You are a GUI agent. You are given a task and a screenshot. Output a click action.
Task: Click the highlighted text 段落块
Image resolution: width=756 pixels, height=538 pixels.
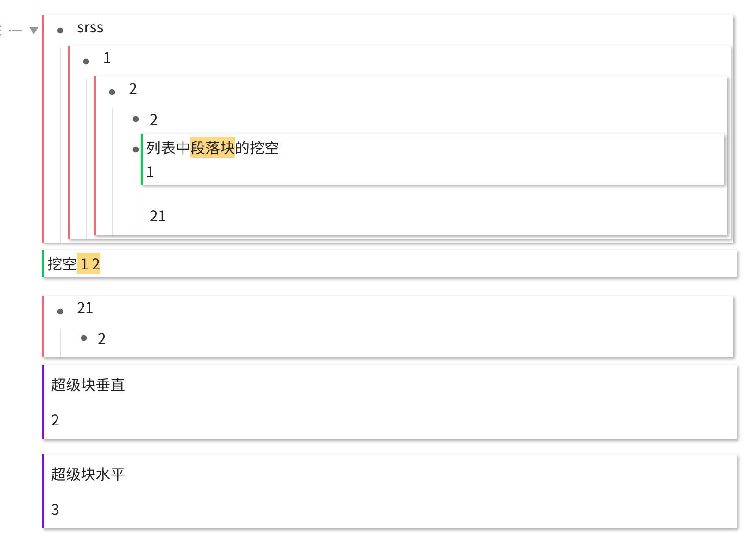click(x=212, y=148)
